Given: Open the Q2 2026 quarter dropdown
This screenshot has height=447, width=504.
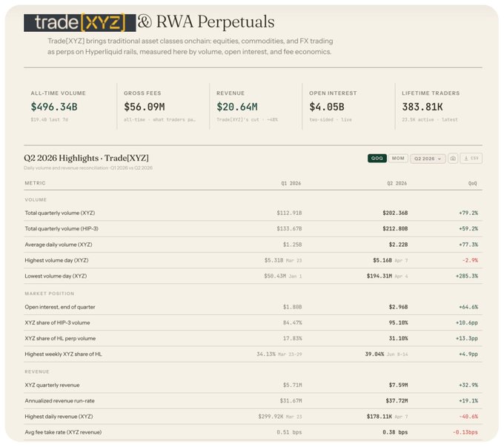Looking at the screenshot, I should tap(428, 159).
